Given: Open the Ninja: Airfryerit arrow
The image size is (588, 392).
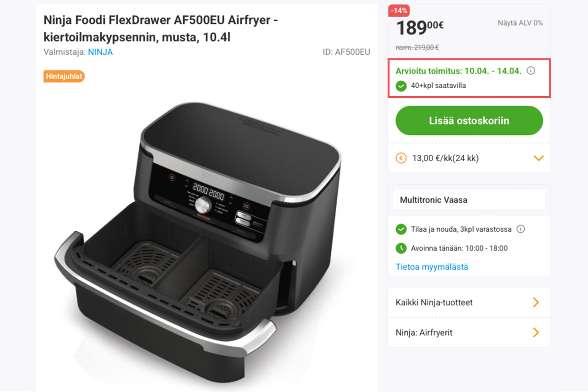Looking at the screenshot, I should coord(536,333).
